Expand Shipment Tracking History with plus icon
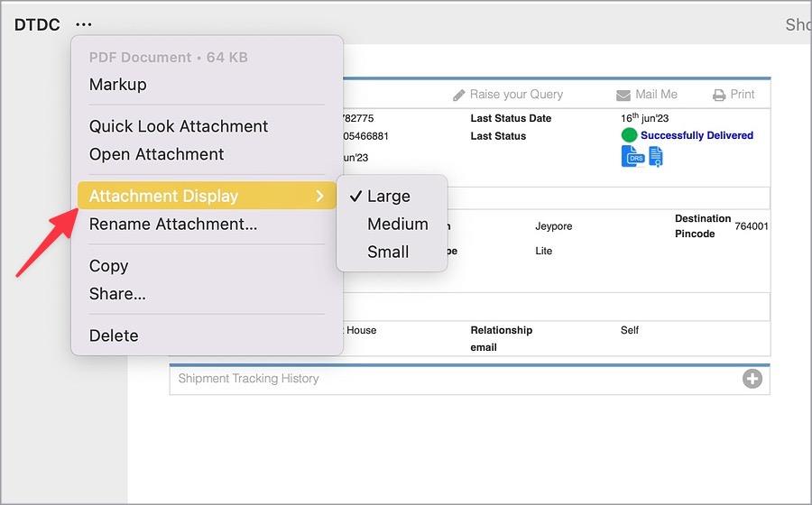Image resolution: width=812 pixels, height=505 pixels. tap(752, 379)
